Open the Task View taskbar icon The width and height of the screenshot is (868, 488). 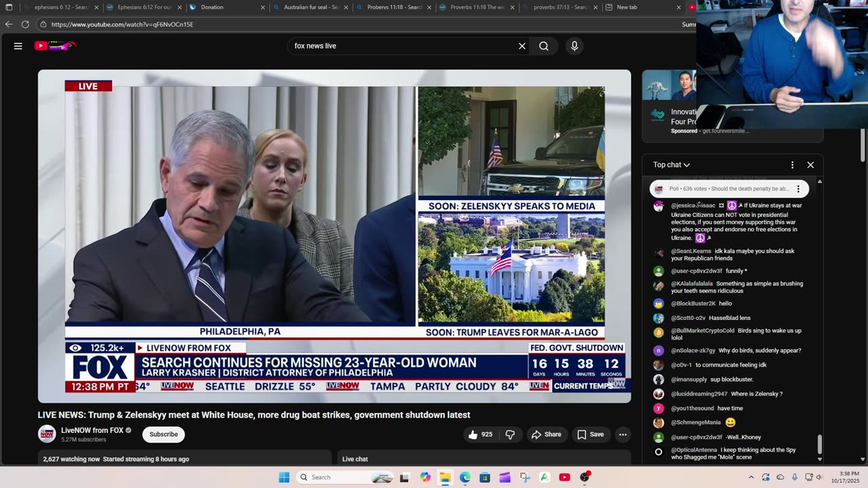coord(405,477)
